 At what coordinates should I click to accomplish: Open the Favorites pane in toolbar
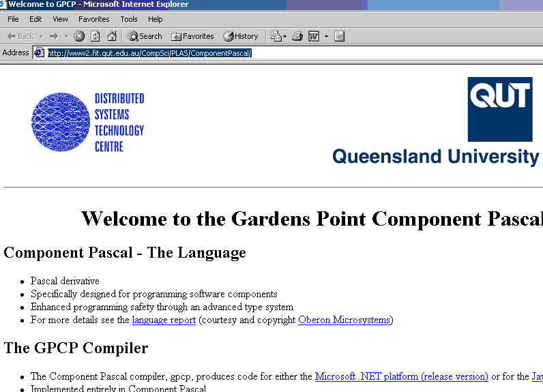pyautogui.click(x=192, y=36)
